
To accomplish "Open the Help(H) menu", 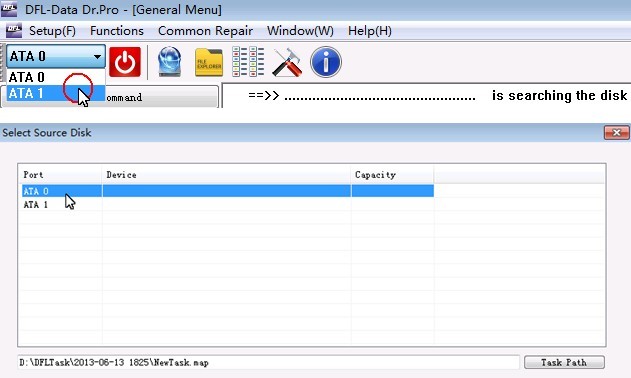I will pos(370,31).
